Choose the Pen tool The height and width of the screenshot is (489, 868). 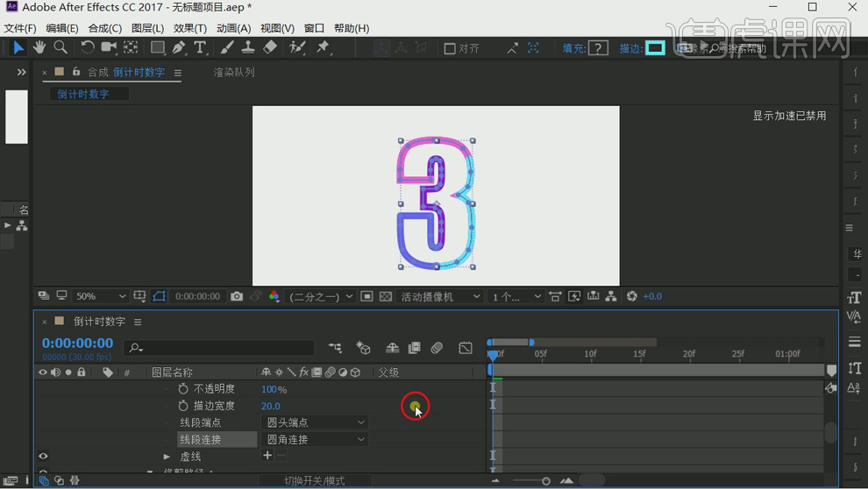tap(179, 47)
